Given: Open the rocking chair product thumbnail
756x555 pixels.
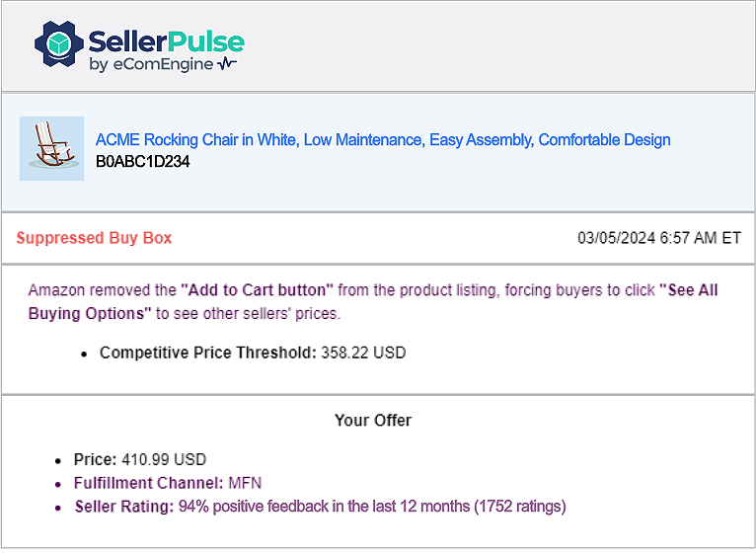Looking at the screenshot, I should point(51,148).
